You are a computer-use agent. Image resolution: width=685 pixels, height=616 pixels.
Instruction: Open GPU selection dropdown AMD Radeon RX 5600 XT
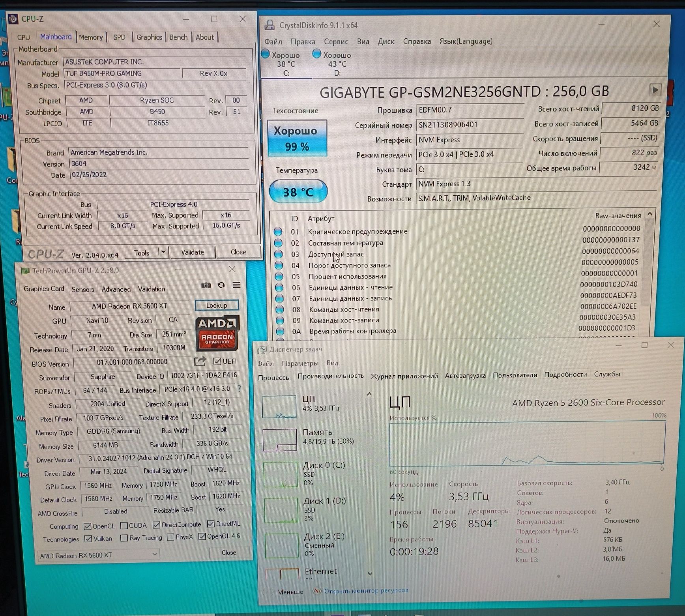point(99,555)
